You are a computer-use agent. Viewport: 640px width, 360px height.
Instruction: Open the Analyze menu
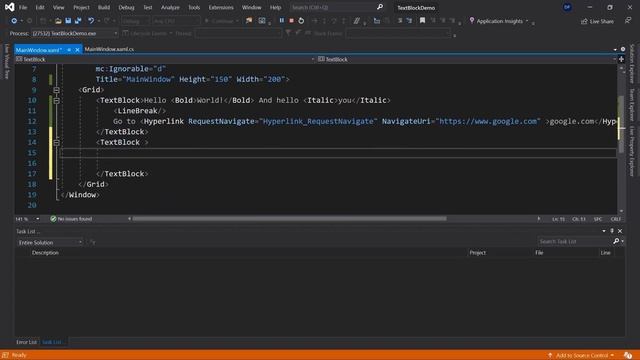170,7
